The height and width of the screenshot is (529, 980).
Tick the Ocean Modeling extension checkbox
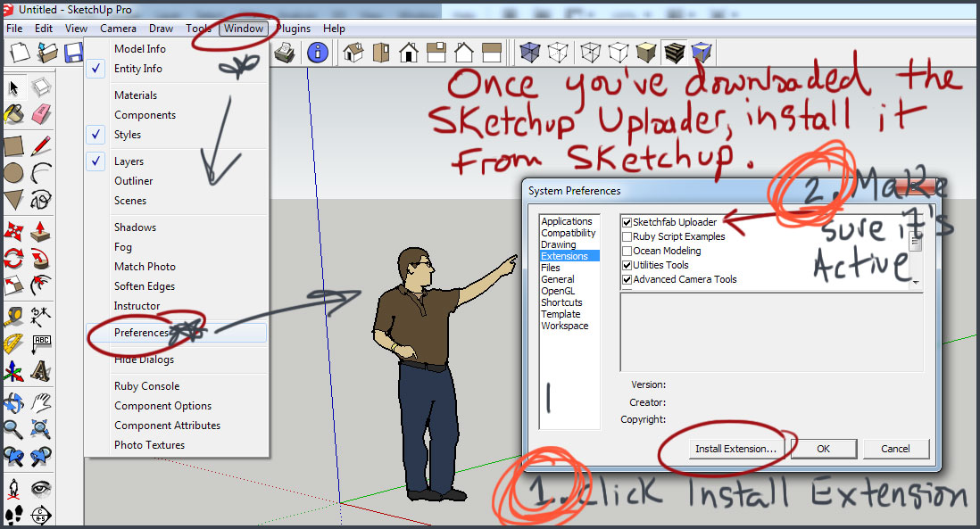(x=627, y=251)
